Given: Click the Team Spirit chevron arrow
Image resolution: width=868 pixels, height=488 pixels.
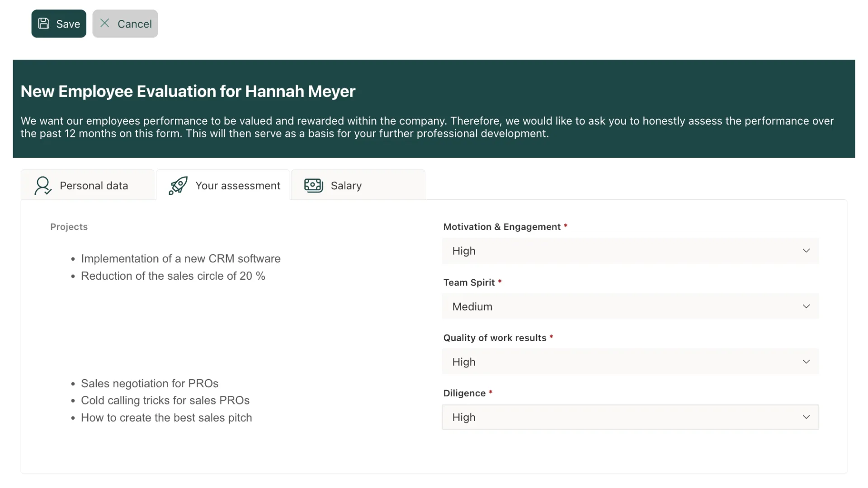Looking at the screenshot, I should [806, 306].
